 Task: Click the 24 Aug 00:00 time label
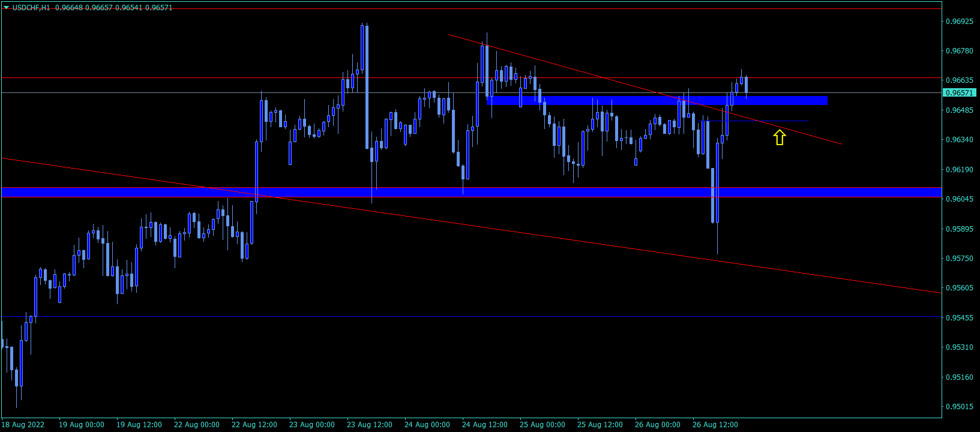pyautogui.click(x=427, y=425)
